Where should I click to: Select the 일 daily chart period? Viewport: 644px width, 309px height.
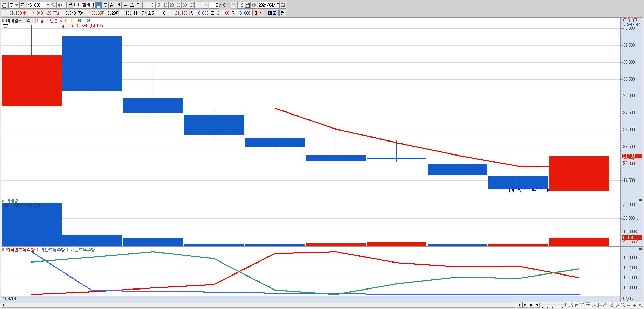(x=98, y=5)
